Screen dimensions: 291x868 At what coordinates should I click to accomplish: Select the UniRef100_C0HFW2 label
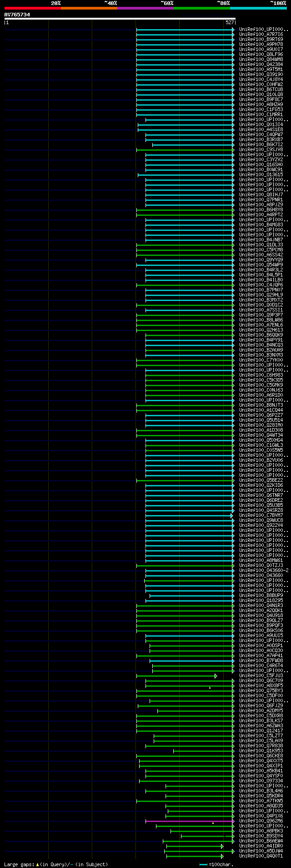click(261, 84)
